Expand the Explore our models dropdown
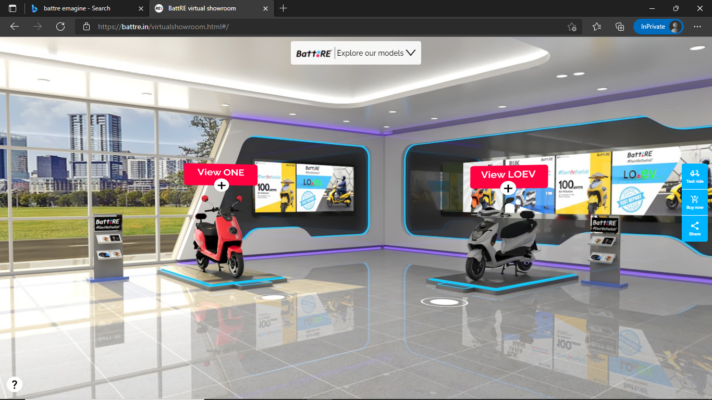 tap(376, 53)
